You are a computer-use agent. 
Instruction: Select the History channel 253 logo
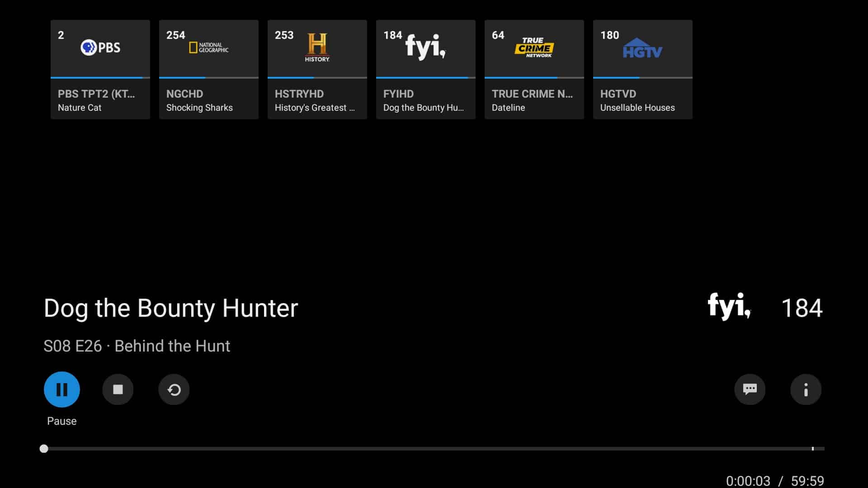(x=317, y=47)
